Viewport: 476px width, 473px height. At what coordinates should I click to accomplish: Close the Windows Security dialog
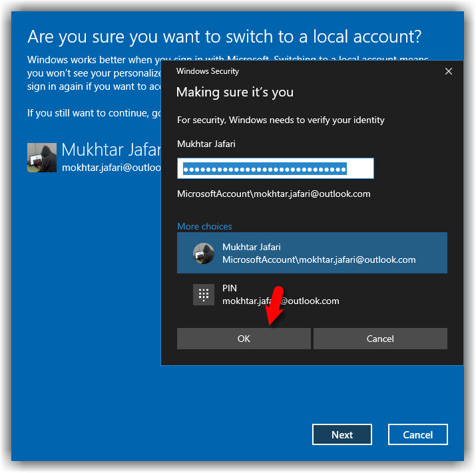pyautogui.click(x=449, y=71)
